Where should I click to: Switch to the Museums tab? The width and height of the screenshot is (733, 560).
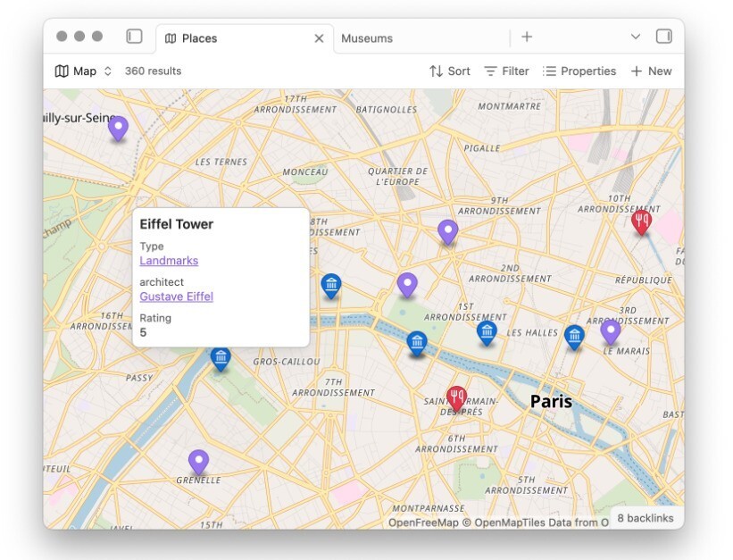coord(367,38)
